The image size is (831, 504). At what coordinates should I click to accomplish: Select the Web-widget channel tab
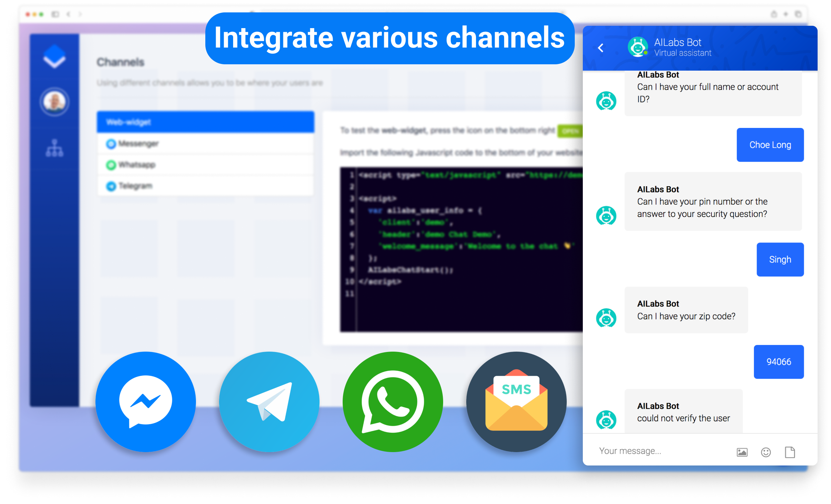tap(205, 122)
